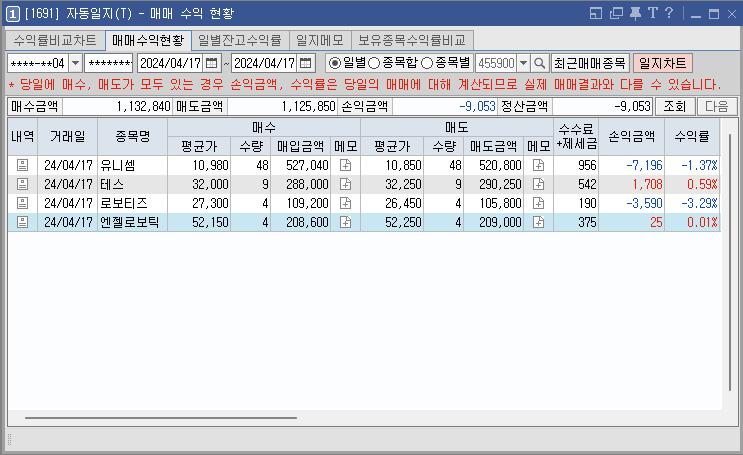The height and width of the screenshot is (455, 743).
Task: Open the sell memo icon for 엔젤로보틱
Action: click(x=538, y=222)
